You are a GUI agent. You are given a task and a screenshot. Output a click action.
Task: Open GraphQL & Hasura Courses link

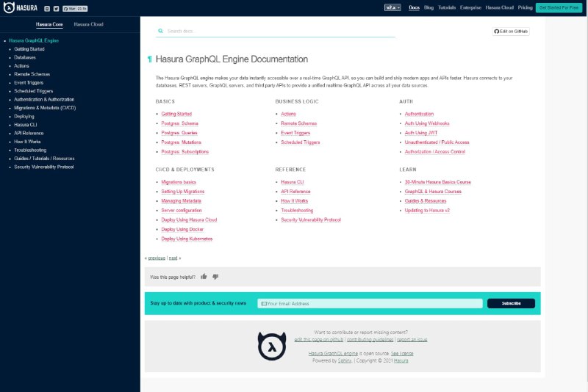[433, 192]
